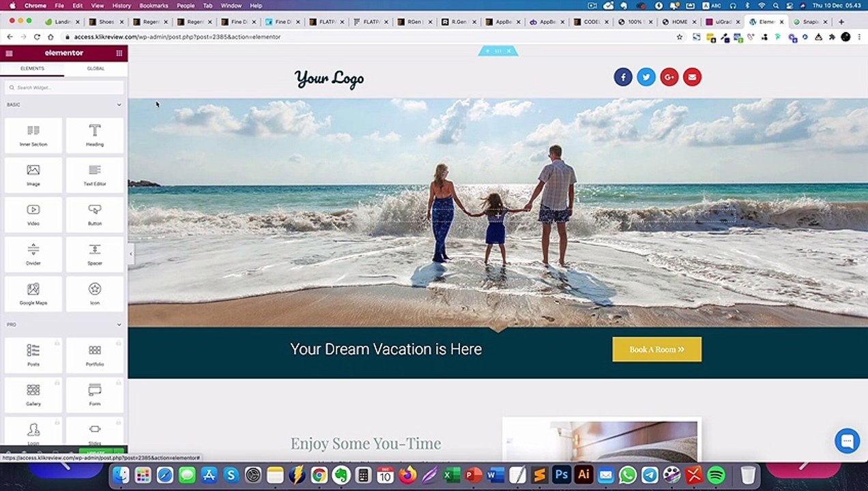Delete section using handle X icon
Viewport: 868px width, 491px height.
(x=508, y=51)
